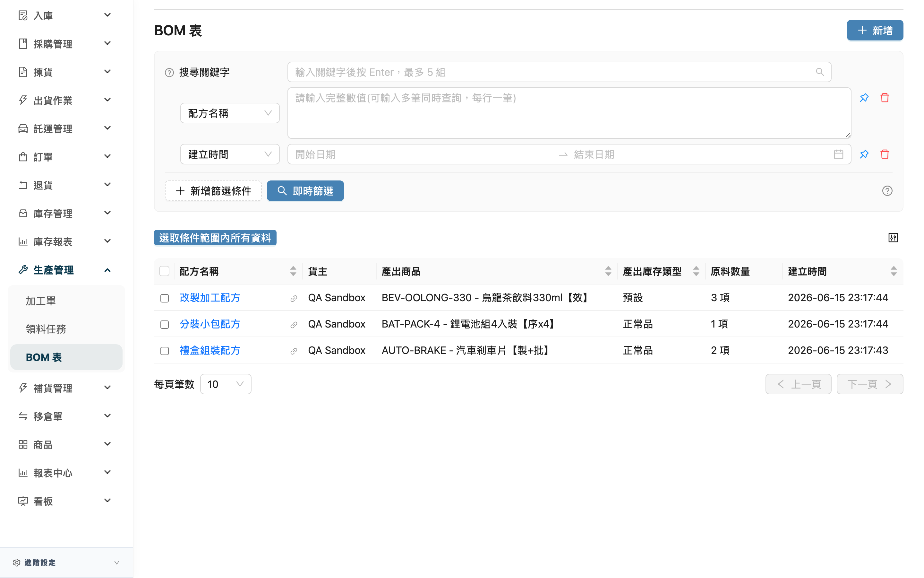The width and height of the screenshot is (924, 578).
Task: Toggle the select-all checkbox in table header
Action: pyautogui.click(x=164, y=271)
